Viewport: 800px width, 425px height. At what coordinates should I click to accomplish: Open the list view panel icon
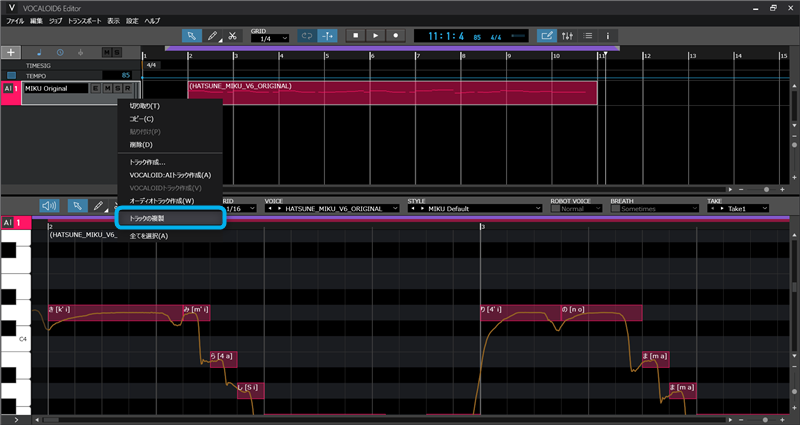pyautogui.click(x=588, y=36)
